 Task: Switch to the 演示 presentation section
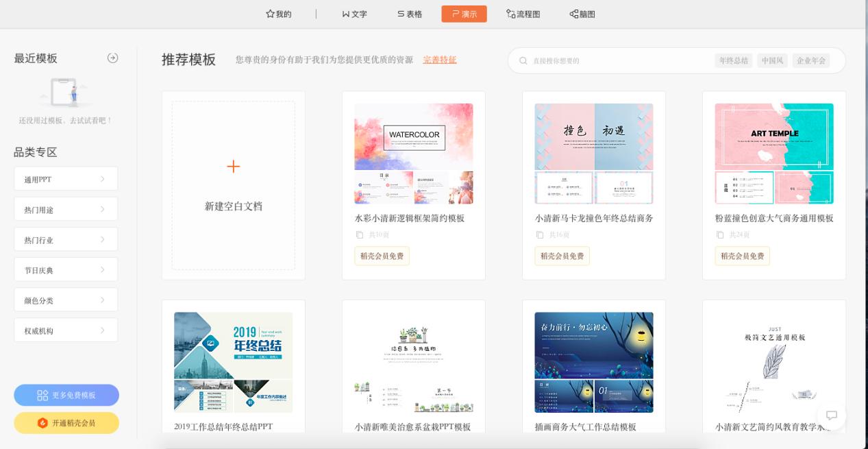tap(464, 14)
